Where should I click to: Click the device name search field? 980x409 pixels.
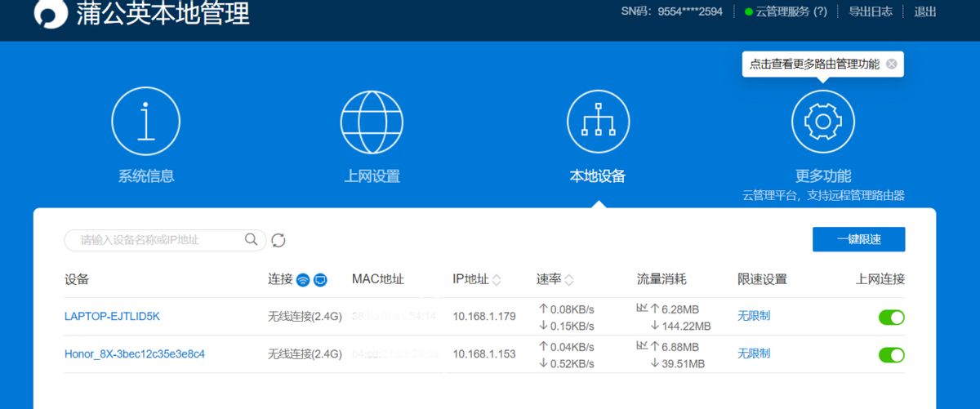[165, 240]
